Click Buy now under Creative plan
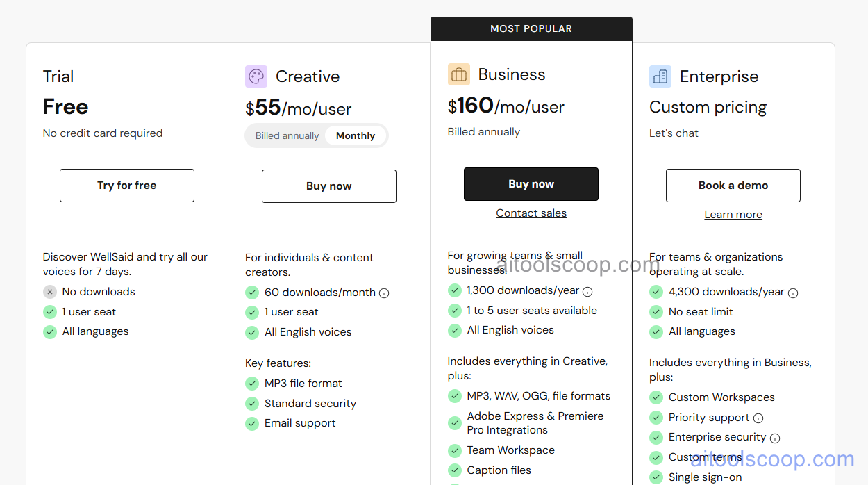The width and height of the screenshot is (868, 485). 329,186
